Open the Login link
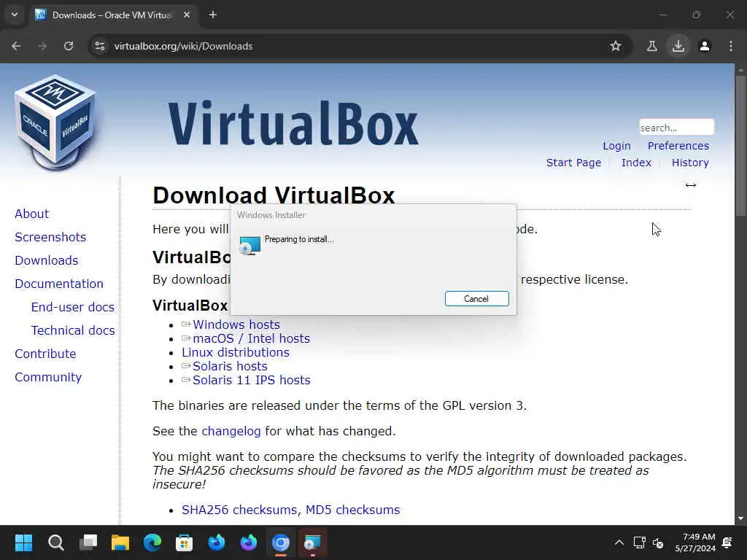This screenshot has height=560, width=747. 616,146
